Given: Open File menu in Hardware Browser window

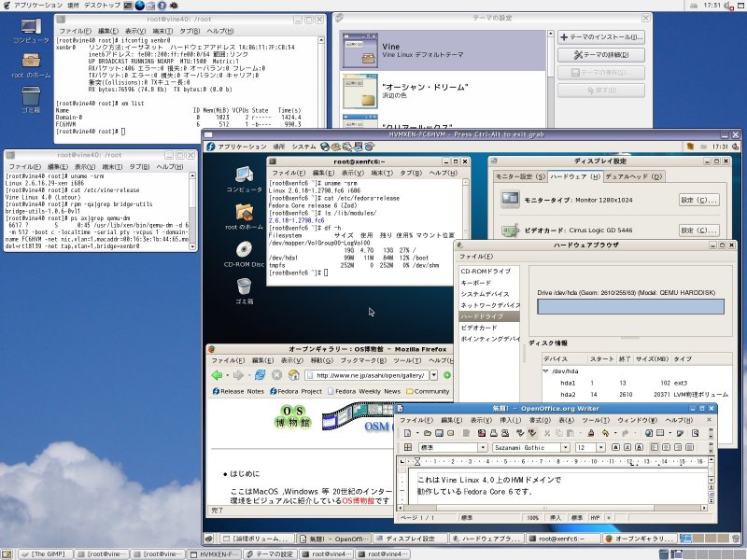Looking at the screenshot, I should point(476,257).
